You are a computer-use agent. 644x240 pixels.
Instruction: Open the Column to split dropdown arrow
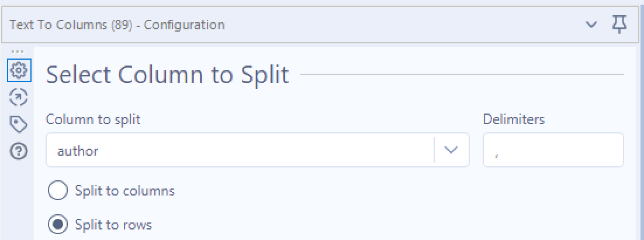pyautogui.click(x=451, y=150)
